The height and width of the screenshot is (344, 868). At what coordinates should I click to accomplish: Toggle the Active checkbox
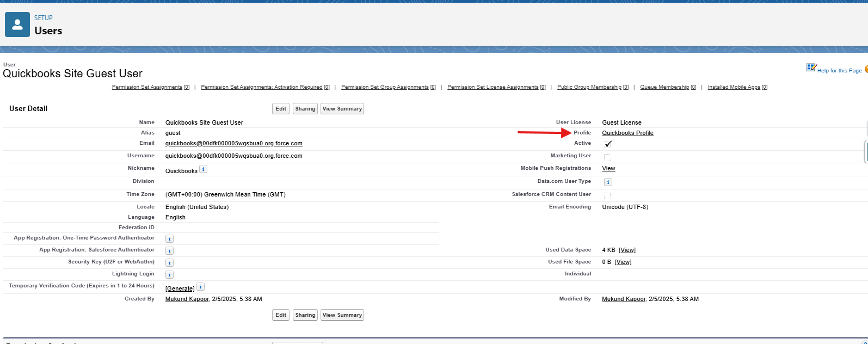coord(608,144)
